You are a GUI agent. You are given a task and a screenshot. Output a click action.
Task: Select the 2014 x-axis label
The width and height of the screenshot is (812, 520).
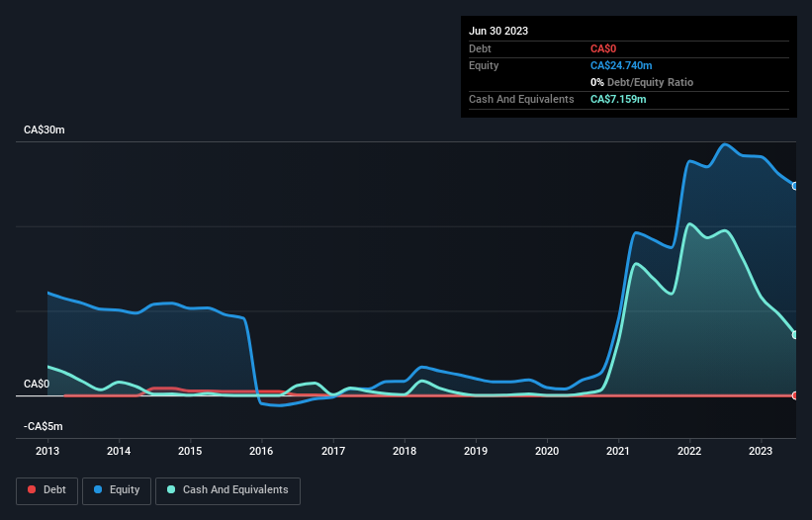[x=119, y=451]
